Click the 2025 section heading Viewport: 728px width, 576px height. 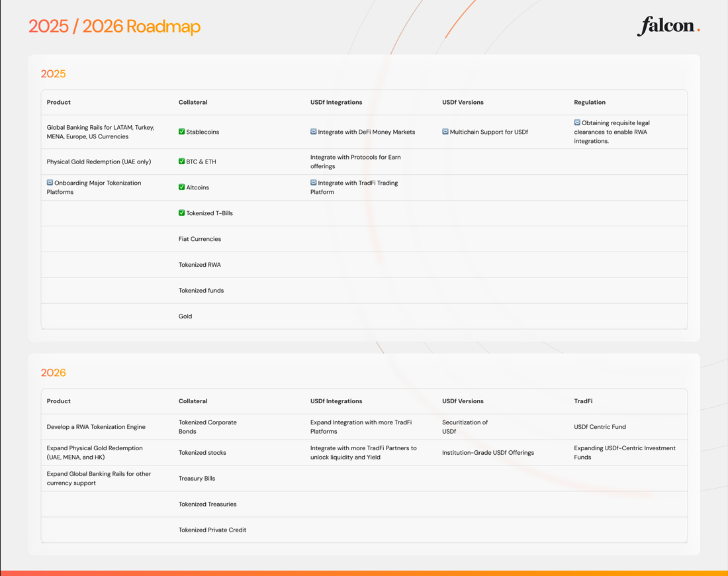pos(53,73)
